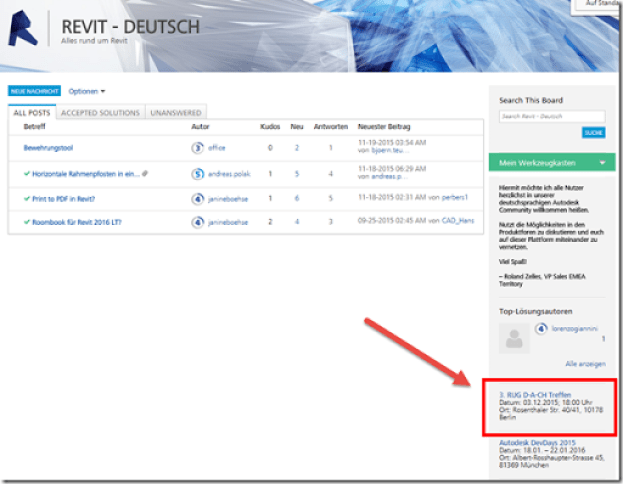This screenshot has width=623, height=484.
Task: Click the Alle anzeigen link
Action: [x=585, y=364]
